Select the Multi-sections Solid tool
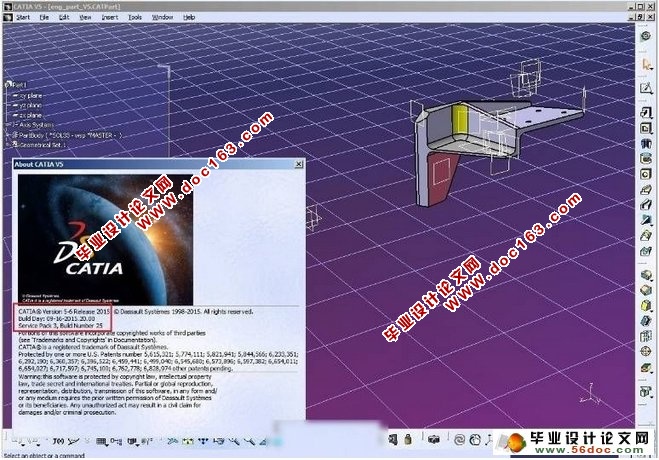Viewport: 659px width, 460px height. coord(646,235)
